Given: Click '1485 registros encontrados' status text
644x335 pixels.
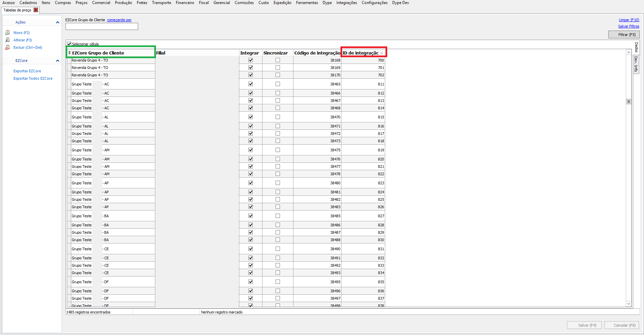Looking at the screenshot, I should pyautogui.click(x=88, y=312).
